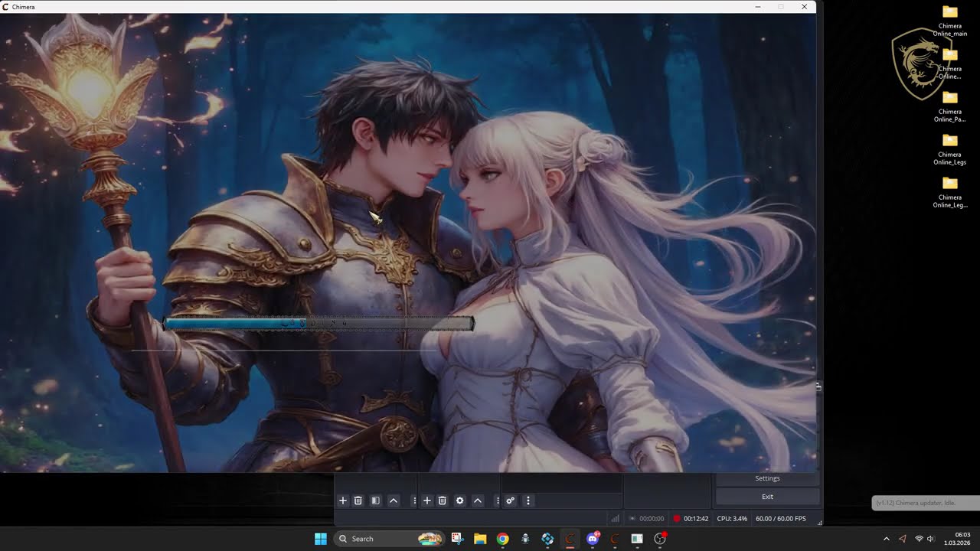Open source properties single gear icon in OBS
Viewport: 980px width, 551px height.
coord(459,500)
